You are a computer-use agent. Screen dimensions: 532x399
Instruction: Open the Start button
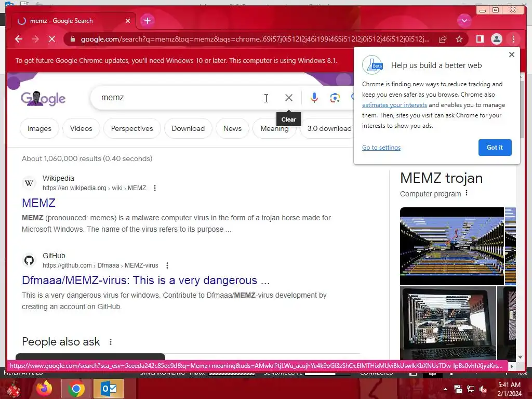pos(14,390)
